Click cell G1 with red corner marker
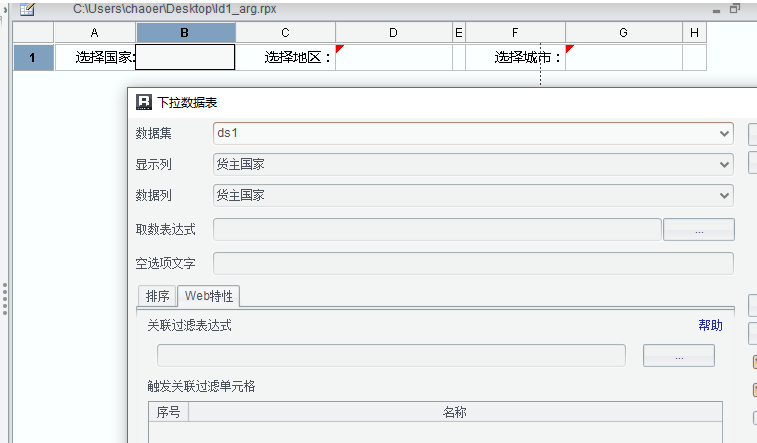Screen dimensions: 757x443 click(624, 57)
